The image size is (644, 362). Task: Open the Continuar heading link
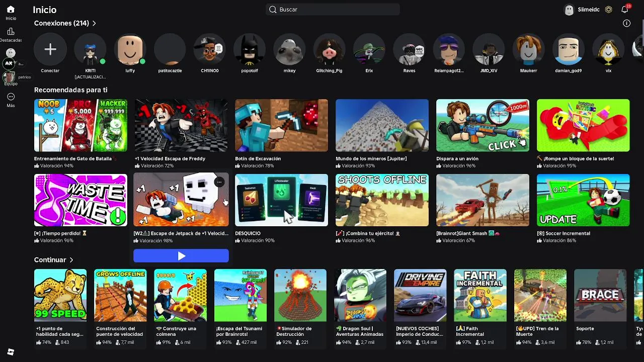[x=50, y=260]
